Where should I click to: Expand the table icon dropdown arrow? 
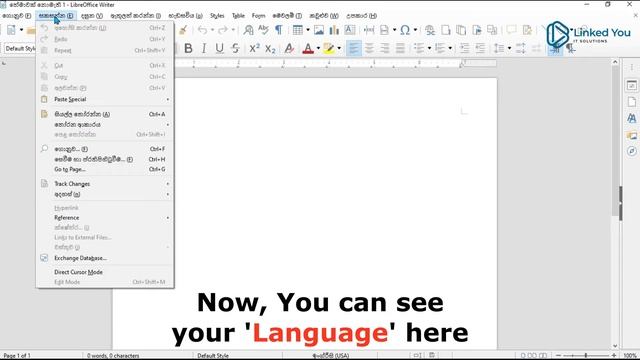308,30
